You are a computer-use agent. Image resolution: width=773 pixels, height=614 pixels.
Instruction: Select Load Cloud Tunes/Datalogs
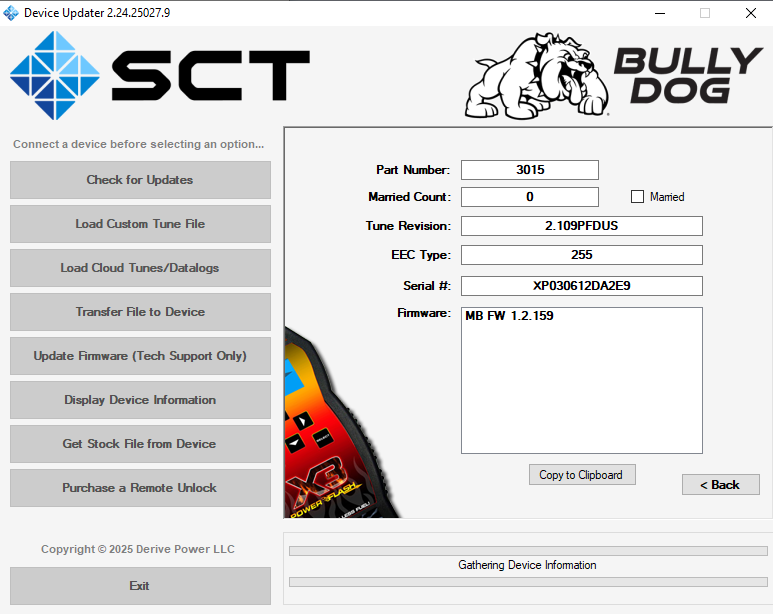[140, 268]
